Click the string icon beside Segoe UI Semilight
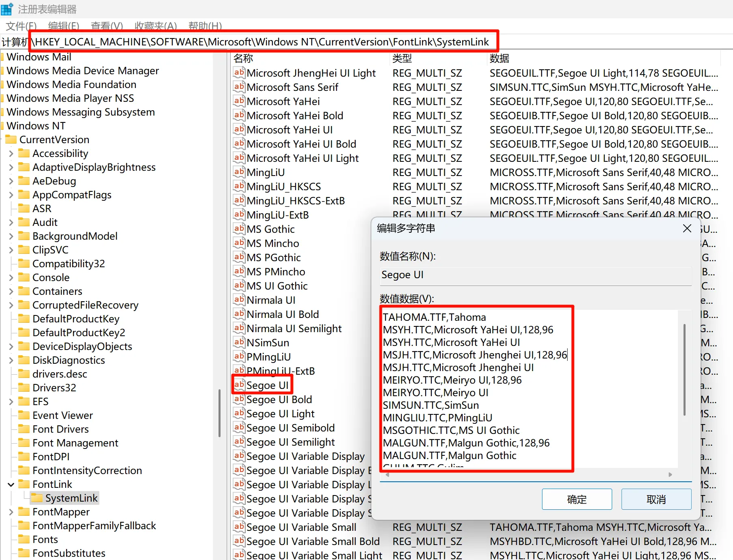The width and height of the screenshot is (733, 560). coord(239,442)
